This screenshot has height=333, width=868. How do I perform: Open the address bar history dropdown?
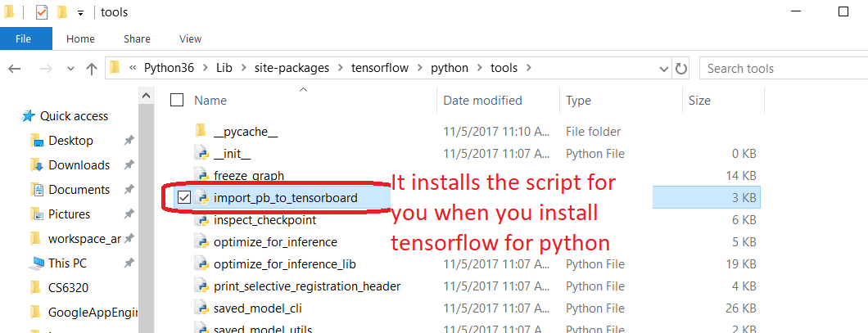[663, 69]
